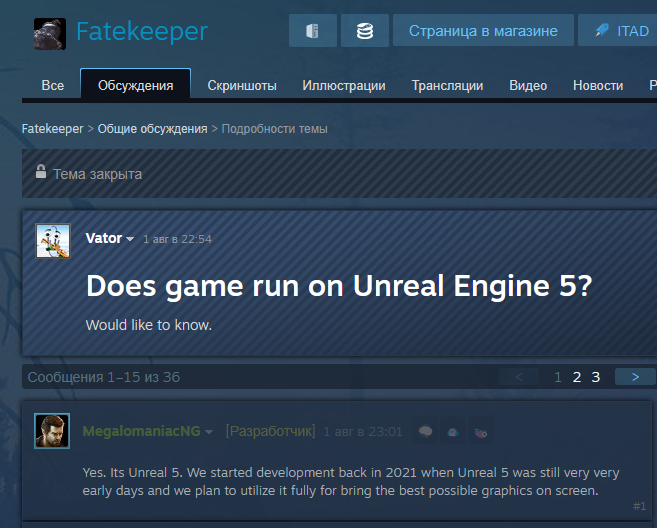657x528 pixels.
Task: Click the teal creature award icon
Action: point(453,431)
